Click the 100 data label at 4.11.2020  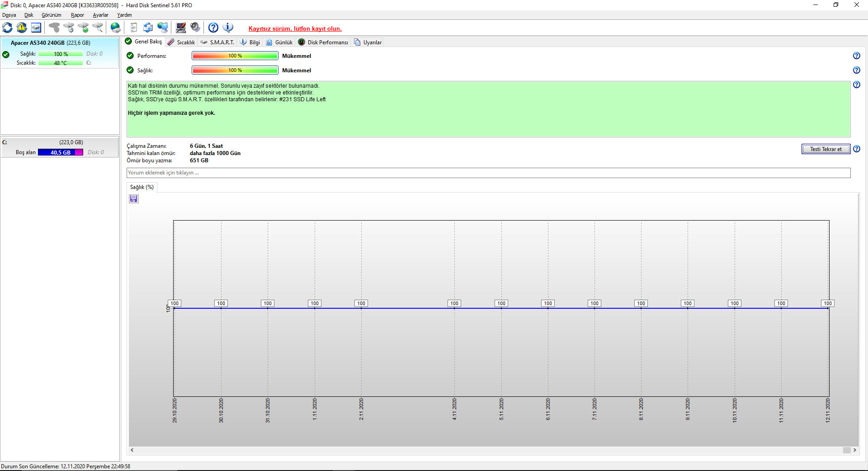tap(454, 303)
